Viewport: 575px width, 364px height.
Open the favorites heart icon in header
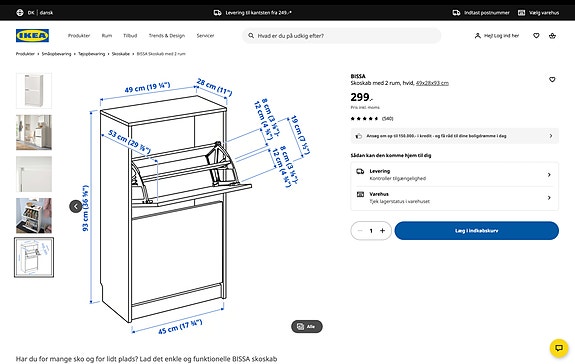536,36
